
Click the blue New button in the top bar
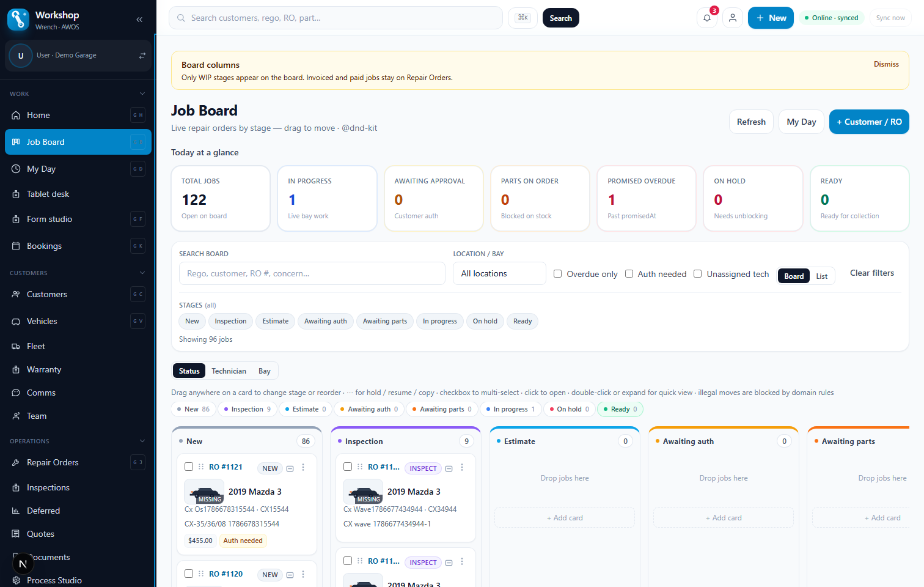coord(771,18)
